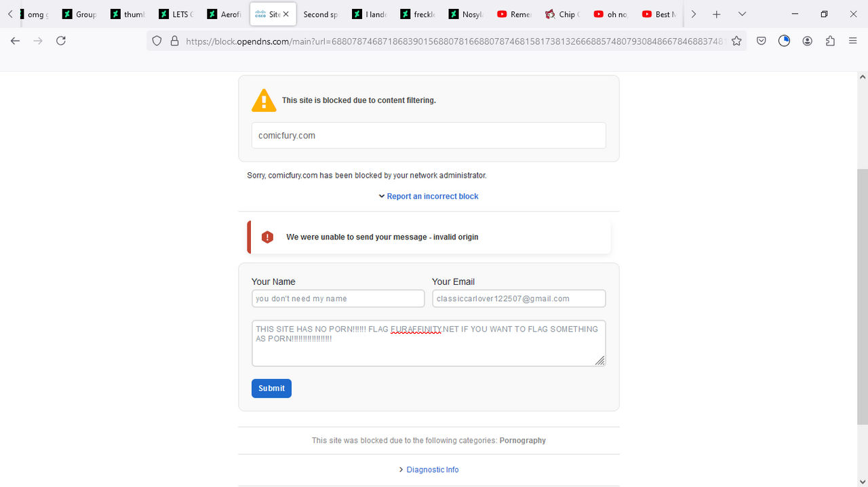This screenshot has width=868, height=487.
Task: Switch to the 'freckle' tab
Action: point(418,14)
